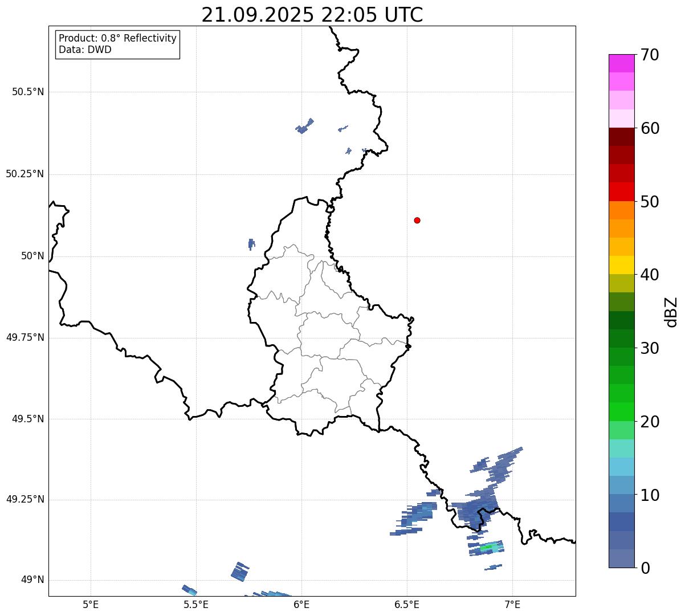The width and height of the screenshot is (685, 616).
Task: Click the Product: 0.8° Reflectivity label
Action: pyautogui.click(x=118, y=38)
